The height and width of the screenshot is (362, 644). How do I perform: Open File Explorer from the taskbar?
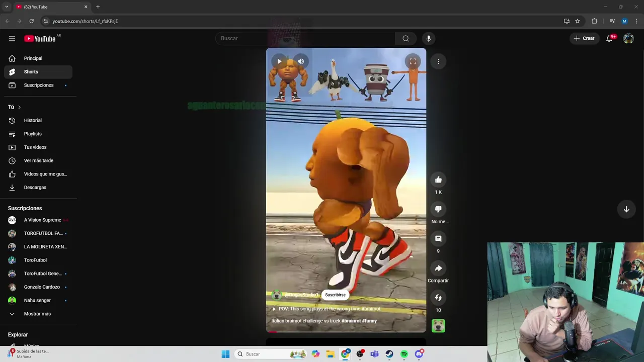330,354
